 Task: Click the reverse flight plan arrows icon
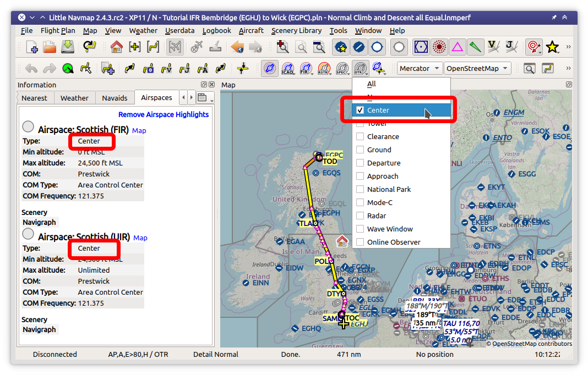coord(221,69)
